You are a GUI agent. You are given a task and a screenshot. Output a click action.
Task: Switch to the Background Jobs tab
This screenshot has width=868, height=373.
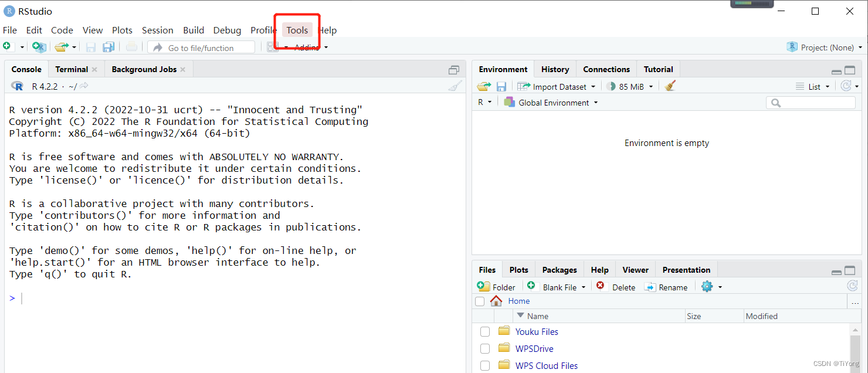[x=144, y=69]
